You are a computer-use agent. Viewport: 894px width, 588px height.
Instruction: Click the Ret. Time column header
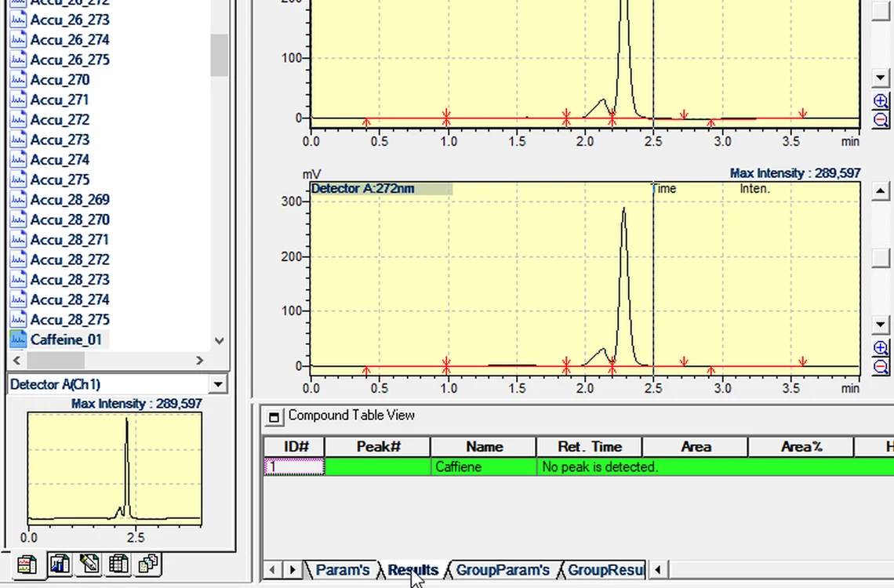click(590, 447)
